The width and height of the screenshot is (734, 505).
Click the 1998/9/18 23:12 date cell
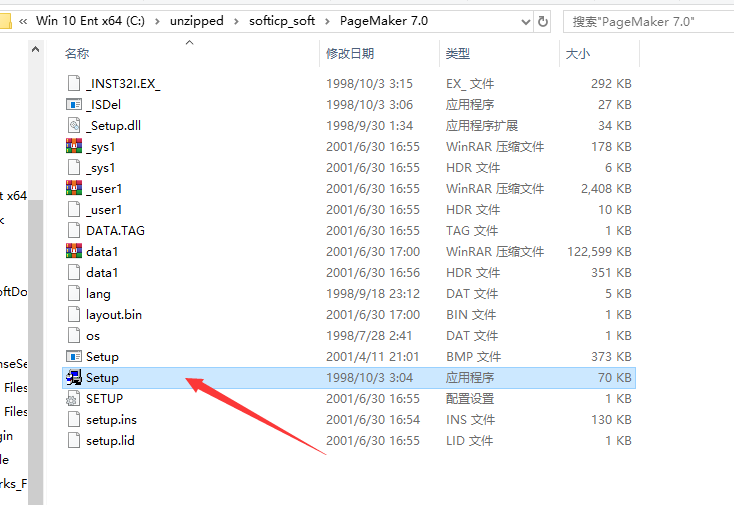click(373, 293)
